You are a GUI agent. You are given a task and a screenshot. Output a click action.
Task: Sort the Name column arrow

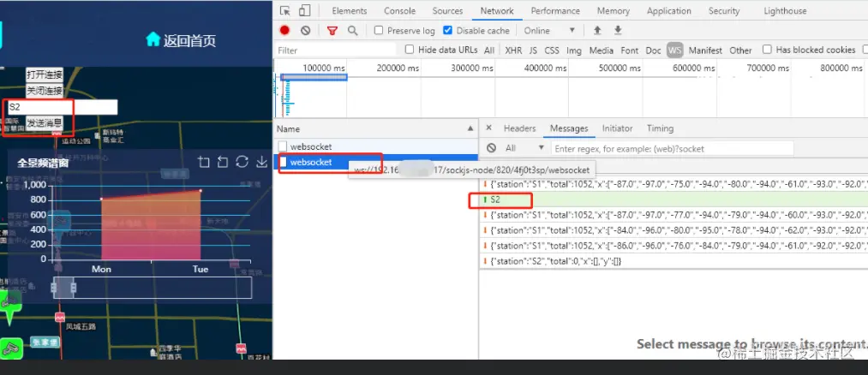tap(470, 128)
